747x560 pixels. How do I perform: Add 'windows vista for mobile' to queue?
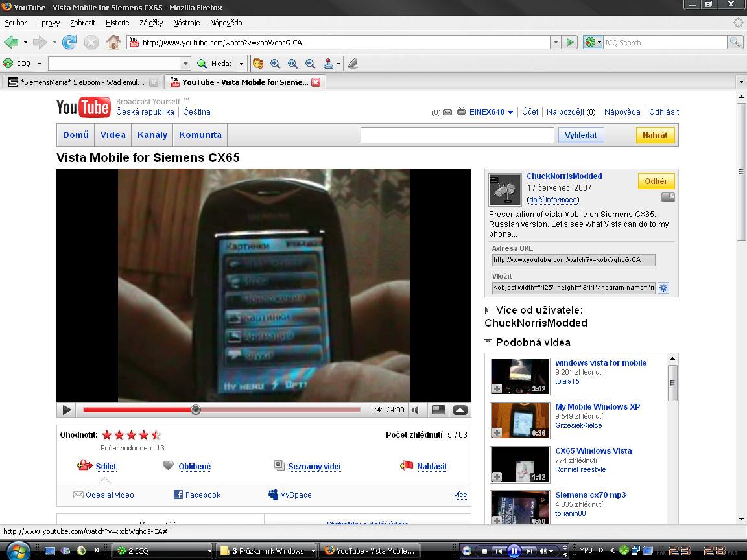497,389
